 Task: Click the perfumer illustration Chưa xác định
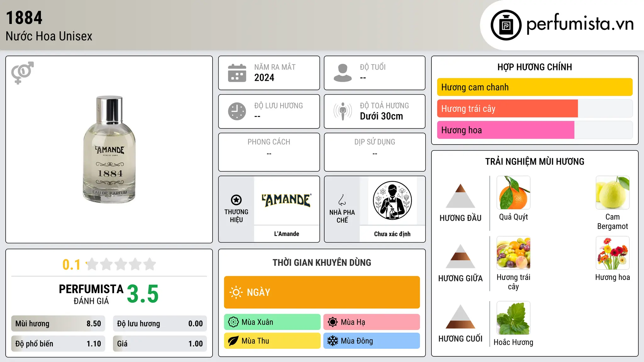(x=392, y=200)
